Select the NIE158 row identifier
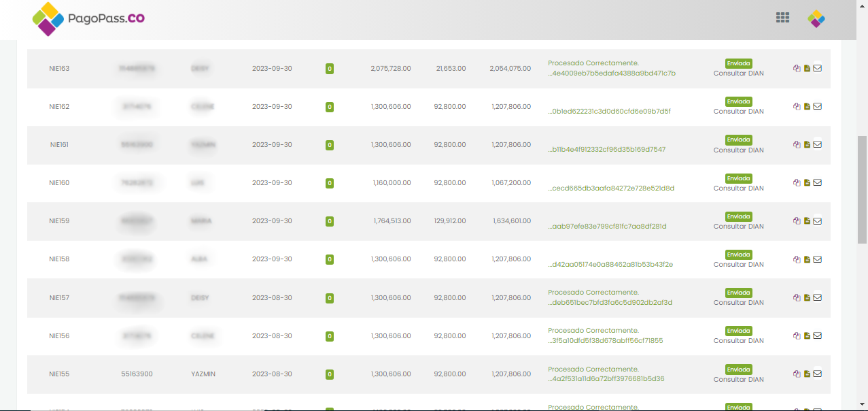 (59, 259)
